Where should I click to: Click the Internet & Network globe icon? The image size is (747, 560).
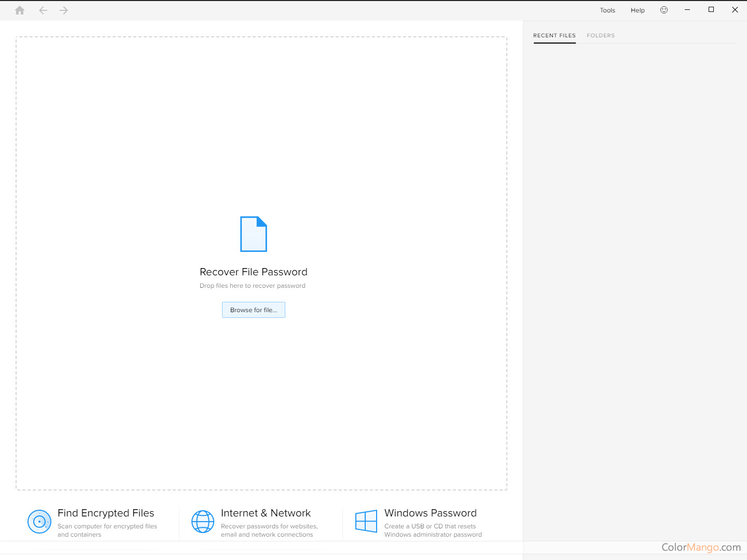[x=203, y=522]
